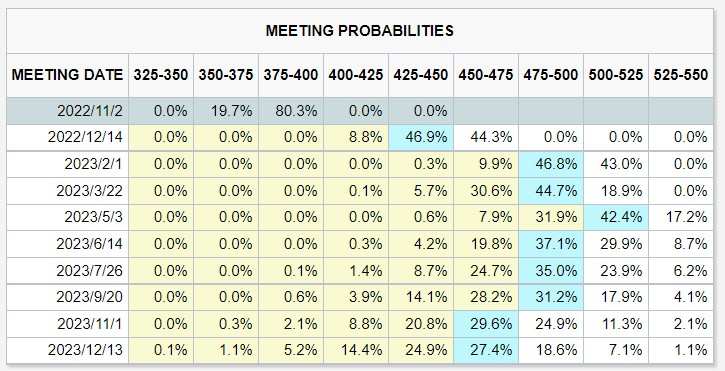Viewport: 725px width, 371px height.
Task: Click the 325-350 column header
Action: click(161, 75)
